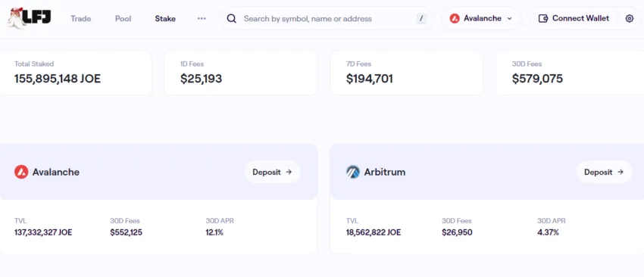Click the LFJ logo in header
This screenshot has width=644, height=277.
coord(29,18)
